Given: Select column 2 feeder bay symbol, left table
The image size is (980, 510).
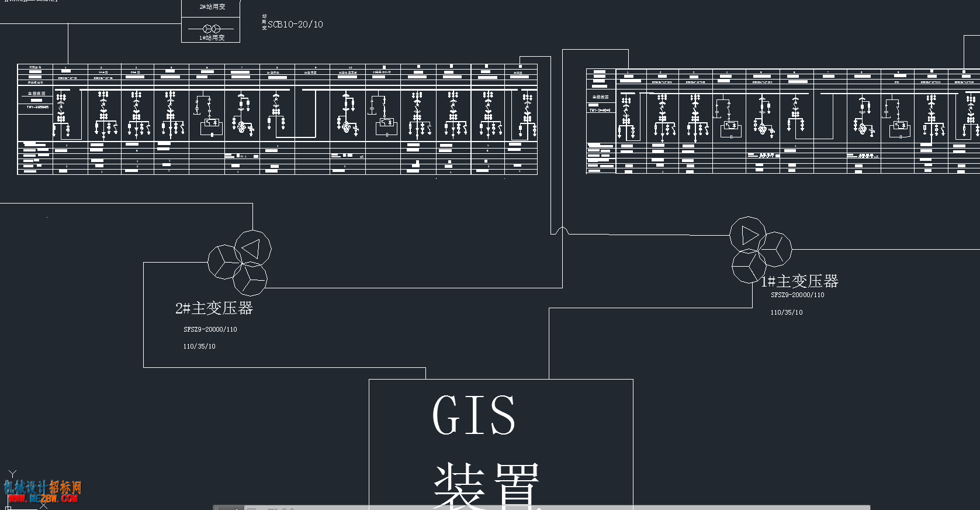Looking at the screenshot, I should coord(104,114).
